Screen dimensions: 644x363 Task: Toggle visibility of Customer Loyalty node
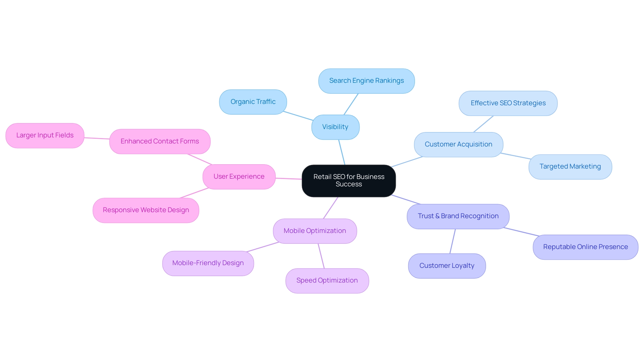pyautogui.click(x=446, y=265)
